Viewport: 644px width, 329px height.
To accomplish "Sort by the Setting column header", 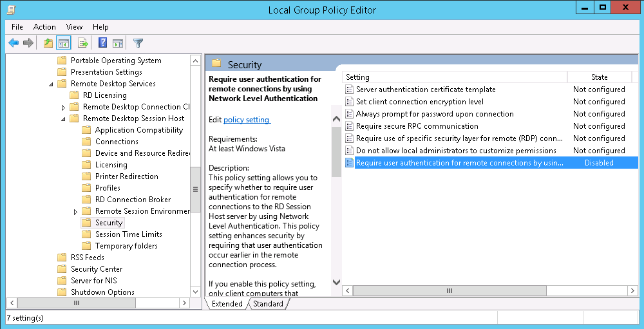I will [455, 77].
